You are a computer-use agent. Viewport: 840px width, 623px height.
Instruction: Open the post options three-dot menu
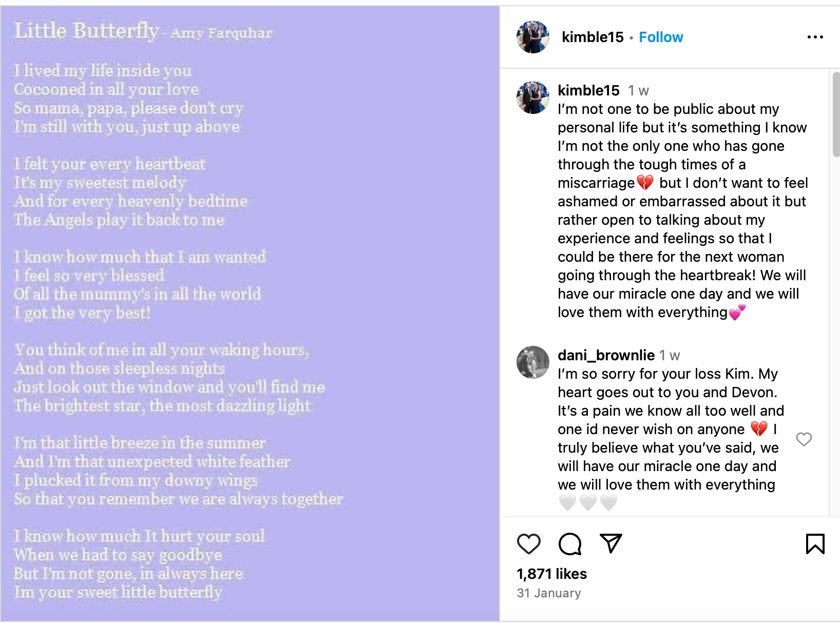(x=815, y=37)
